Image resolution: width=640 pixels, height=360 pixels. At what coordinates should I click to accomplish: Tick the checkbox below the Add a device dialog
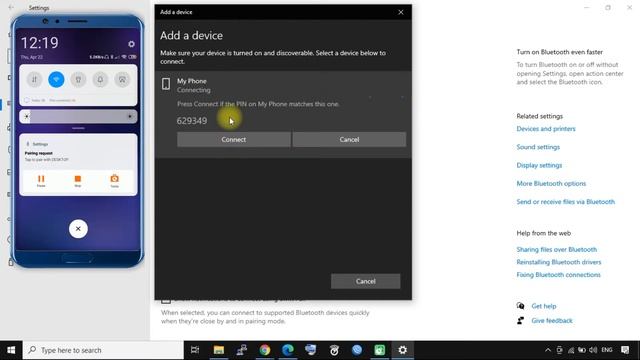point(166,300)
